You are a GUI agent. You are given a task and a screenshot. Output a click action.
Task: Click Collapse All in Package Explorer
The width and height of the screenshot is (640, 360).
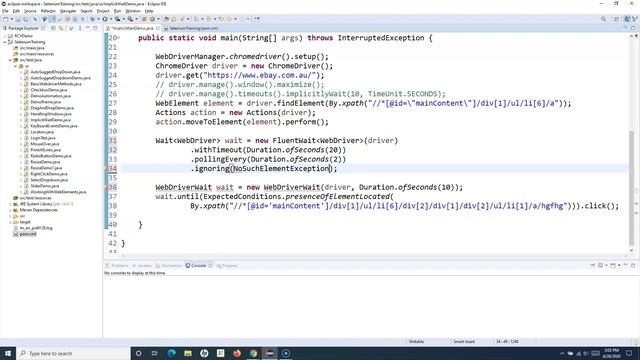pyautogui.click(x=53, y=28)
